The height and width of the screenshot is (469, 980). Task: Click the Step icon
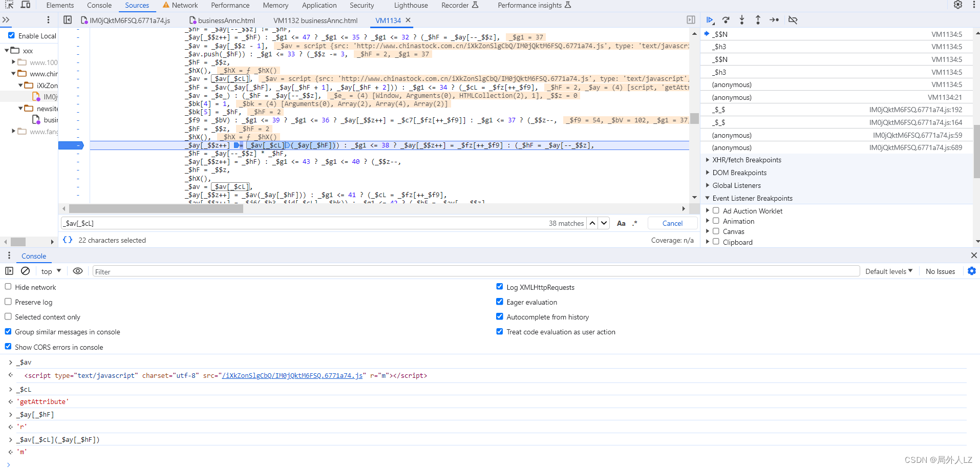tap(774, 20)
